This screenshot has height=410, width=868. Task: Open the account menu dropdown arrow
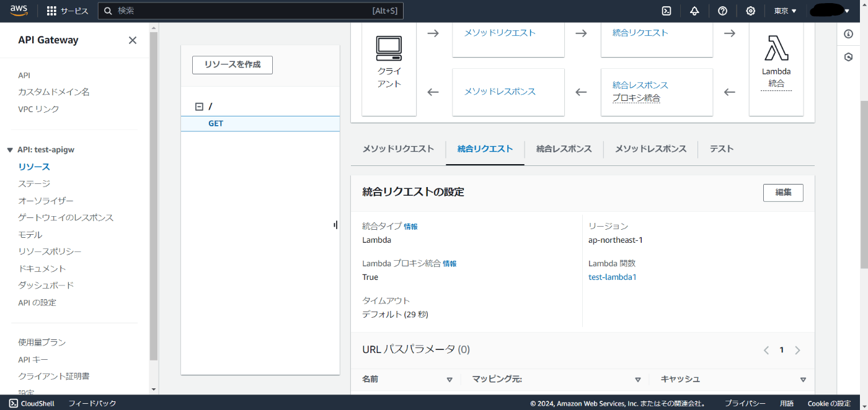click(847, 11)
